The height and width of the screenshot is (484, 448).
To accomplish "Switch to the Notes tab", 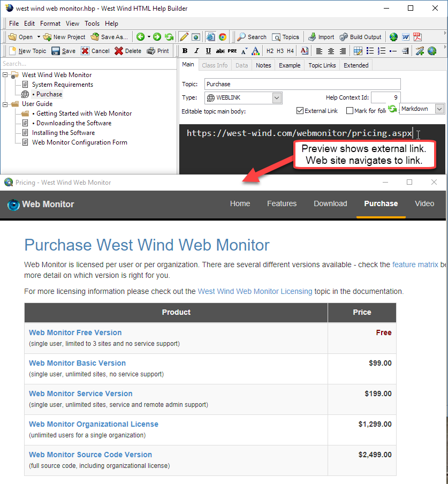I will [x=263, y=65].
